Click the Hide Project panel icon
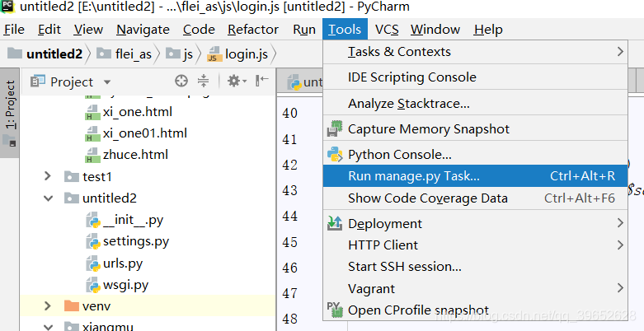Viewport: 644px width, 331px height. [x=262, y=81]
